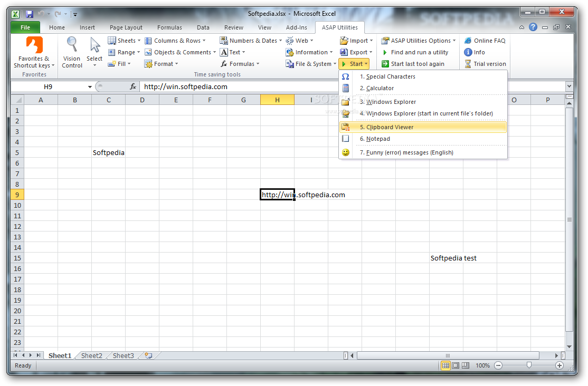The width and height of the screenshot is (588, 386).
Task: Click the Trial version hourglass item
Action: [x=485, y=64]
